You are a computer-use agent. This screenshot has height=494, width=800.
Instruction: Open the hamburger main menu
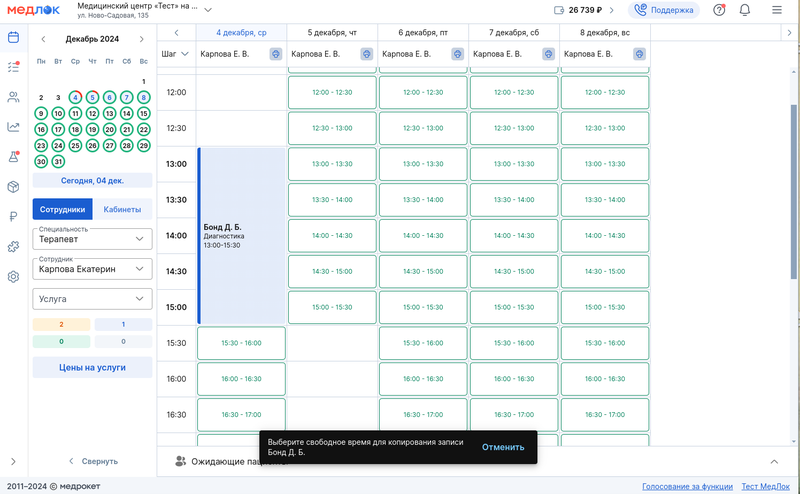[777, 10]
